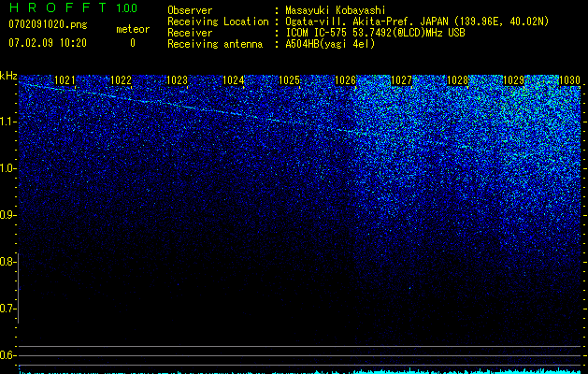Viewport: 588px width, 374px height.
Task: Click the HROFFT 1.0.0 title text
Action: (x=73, y=7)
